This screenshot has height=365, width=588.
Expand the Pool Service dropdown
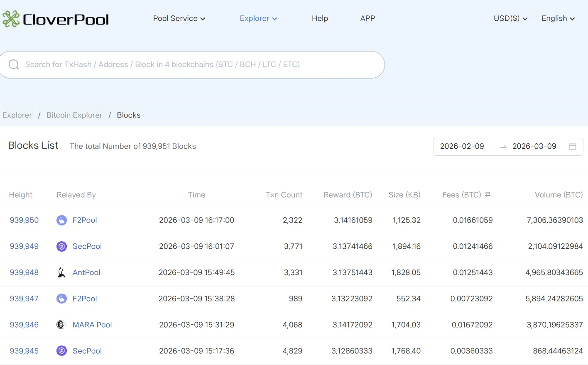(179, 19)
